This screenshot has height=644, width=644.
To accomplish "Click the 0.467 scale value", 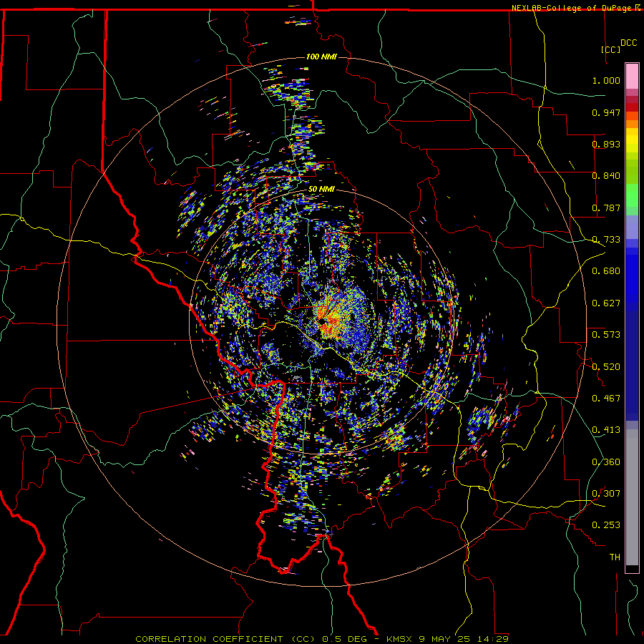I will click(606, 399).
